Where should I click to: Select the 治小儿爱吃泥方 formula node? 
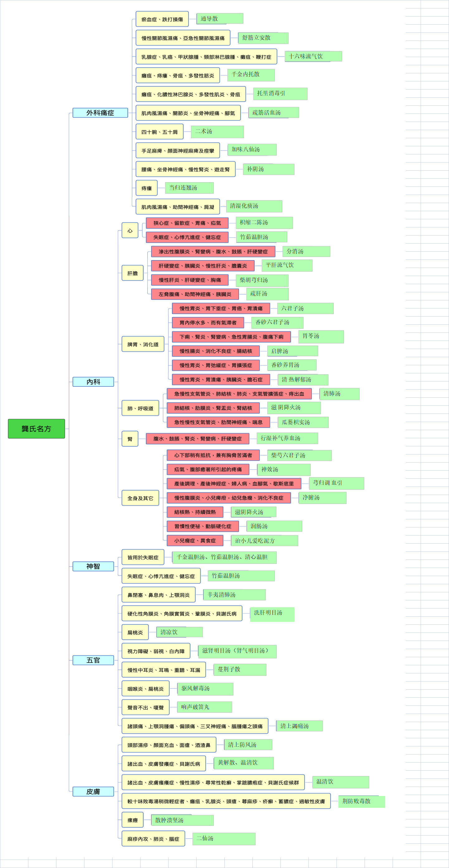(x=264, y=541)
